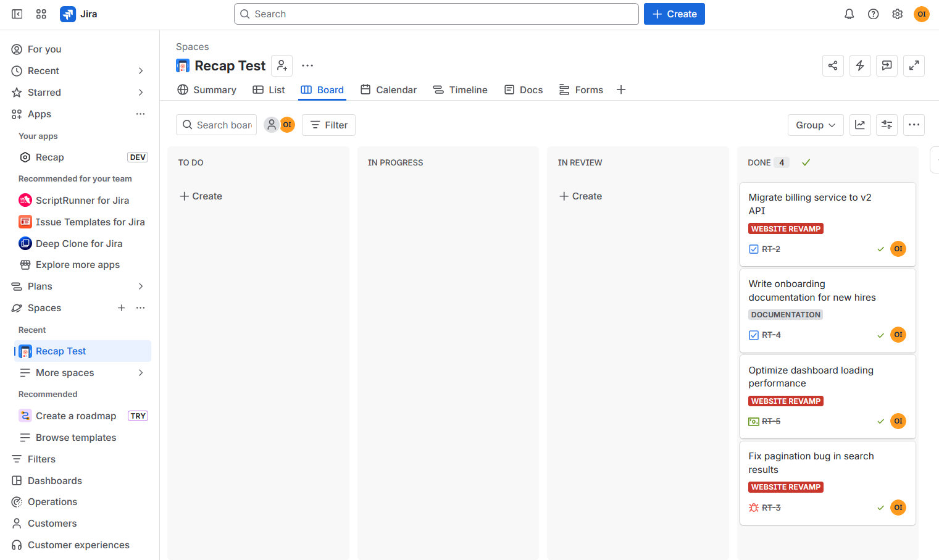Click the green checkmark in the DONE column header

(x=806, y=162)
